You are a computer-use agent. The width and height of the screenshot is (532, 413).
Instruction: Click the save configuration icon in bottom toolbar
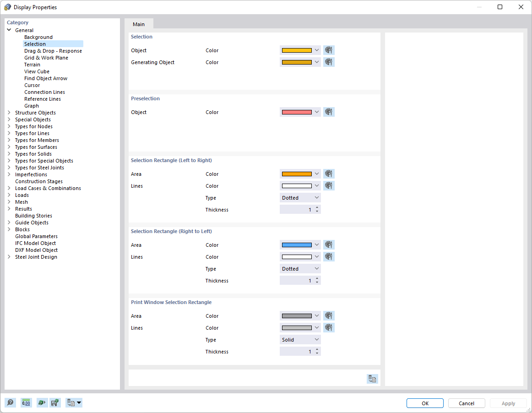(55, 403)
